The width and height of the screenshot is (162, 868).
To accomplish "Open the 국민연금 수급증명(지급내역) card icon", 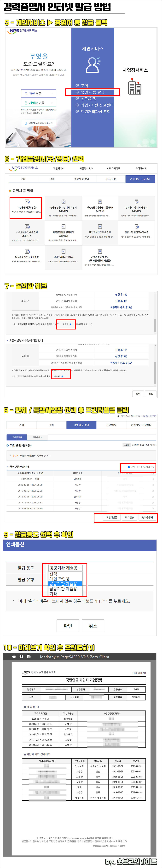I will pyautogui.click(x=100, y=201).
